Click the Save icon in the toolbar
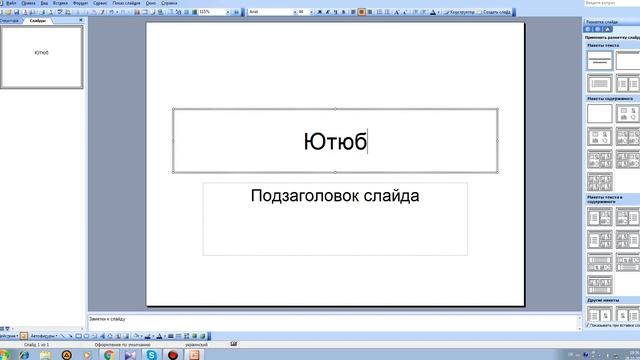 (x=16, y=12)
